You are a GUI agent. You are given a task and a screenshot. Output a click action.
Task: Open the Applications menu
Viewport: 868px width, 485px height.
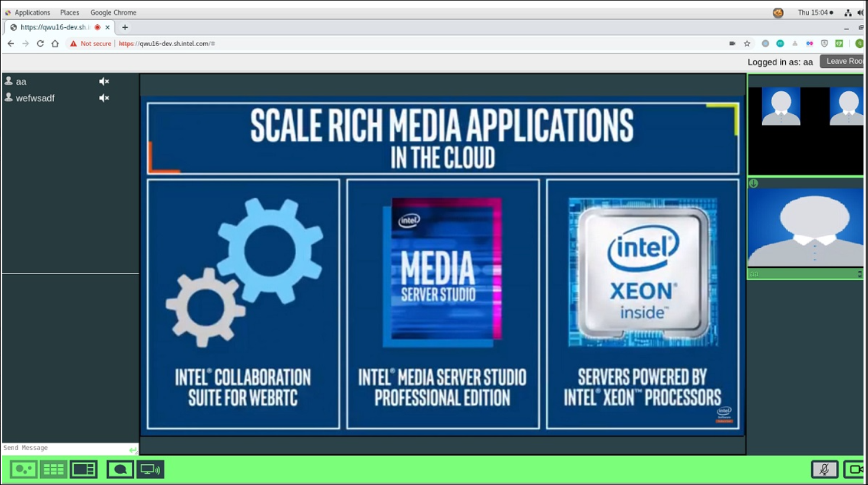tap(32, 12)
